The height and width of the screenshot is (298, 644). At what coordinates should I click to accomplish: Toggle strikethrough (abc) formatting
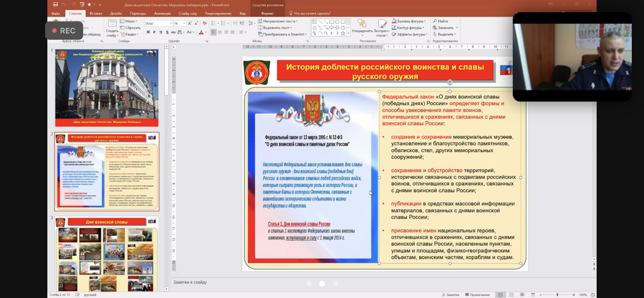coord(174,32)
